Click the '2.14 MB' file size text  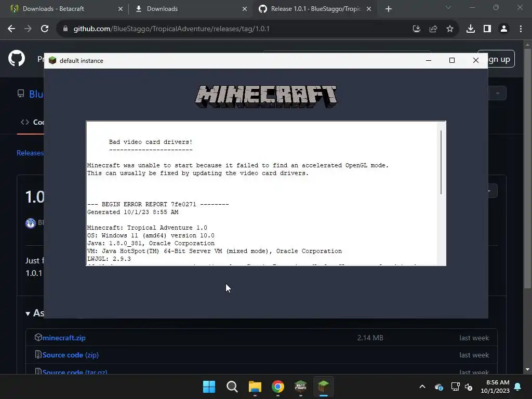coord(370,338)
